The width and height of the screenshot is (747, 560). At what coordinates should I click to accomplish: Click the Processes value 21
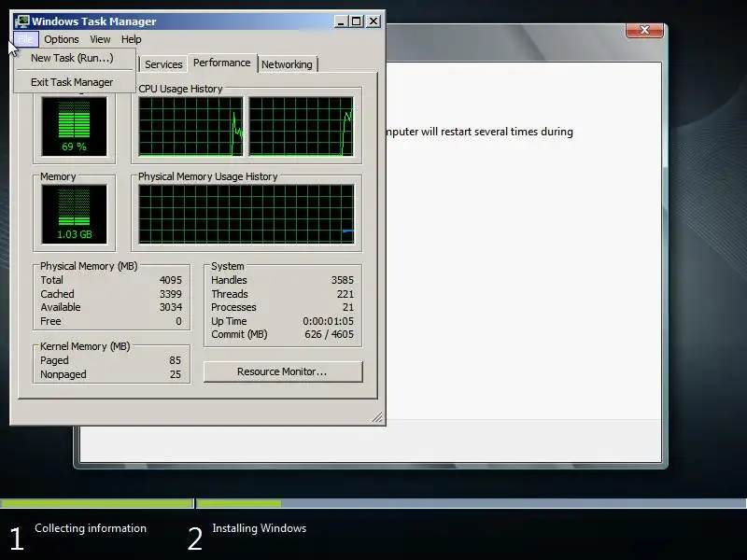point(348,307)
